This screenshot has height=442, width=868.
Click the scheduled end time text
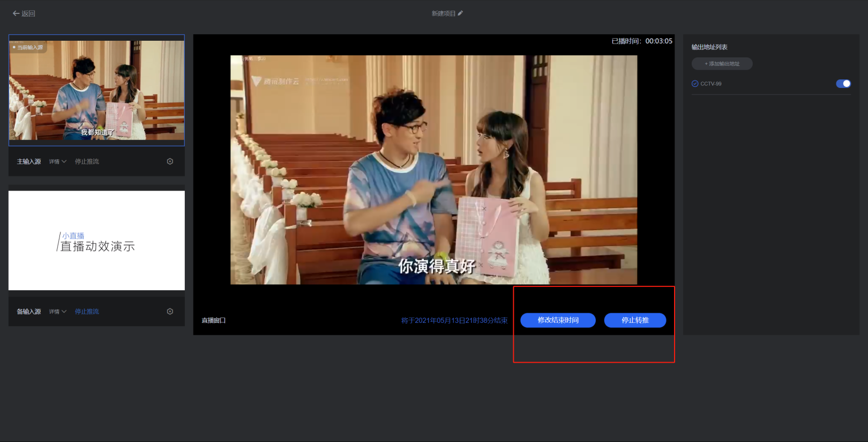(x=454, y=320)
